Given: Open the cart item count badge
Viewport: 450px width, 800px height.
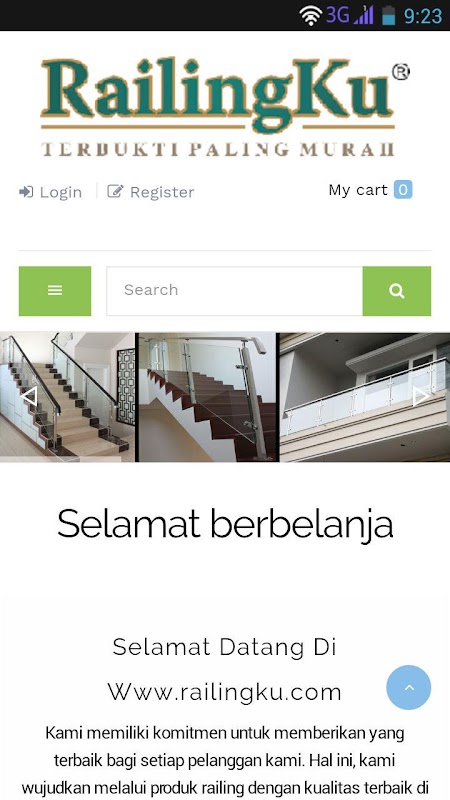Looking at the screenshot, I should 403,190.
